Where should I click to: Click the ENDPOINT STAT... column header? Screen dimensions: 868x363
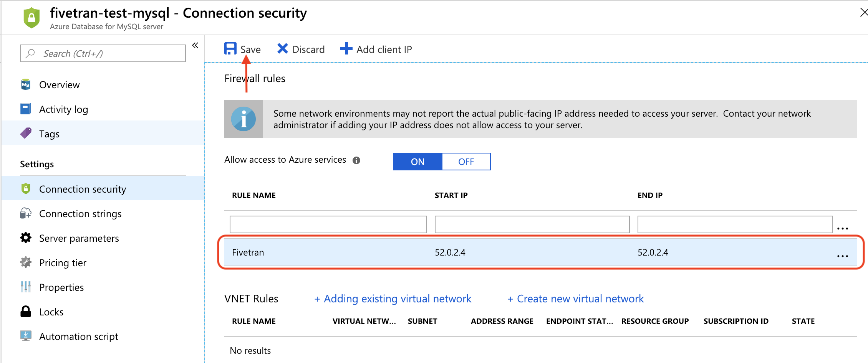(580, 321)
